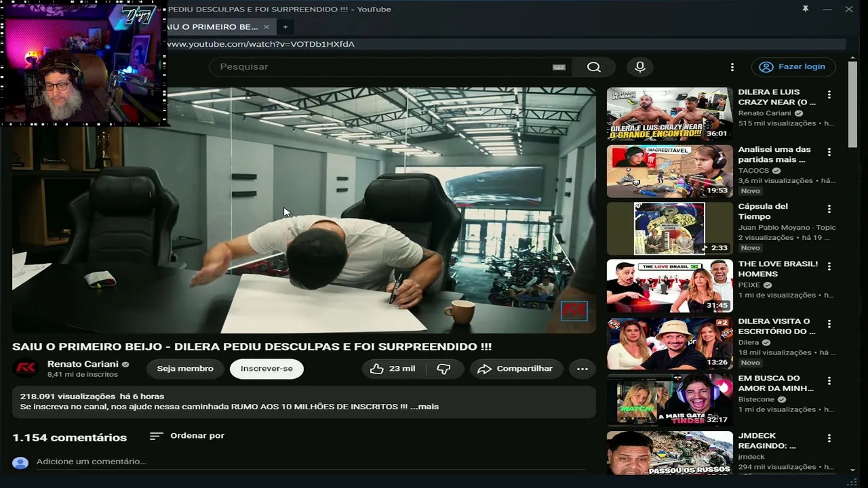The width and height of the screenshot is (868, 488).
Task: Open PEIXE channel link
Action: [749, 285]
